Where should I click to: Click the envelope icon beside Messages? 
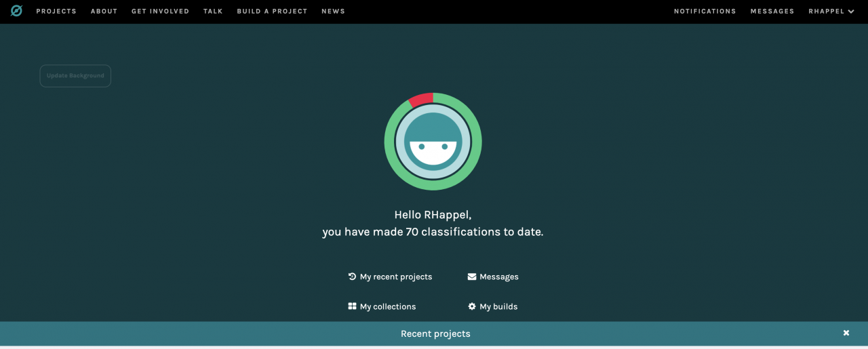pos(472,276)
